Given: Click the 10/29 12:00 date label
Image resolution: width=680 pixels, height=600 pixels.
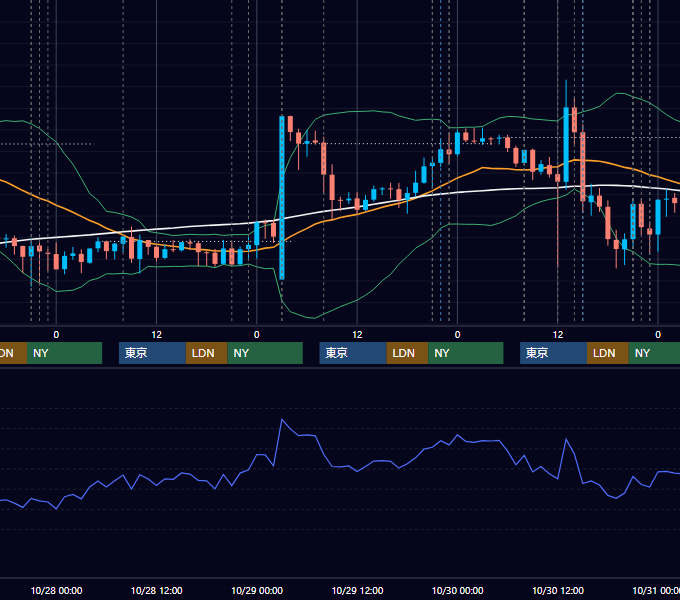Looking at the screenshot, I should click(357, 590).
